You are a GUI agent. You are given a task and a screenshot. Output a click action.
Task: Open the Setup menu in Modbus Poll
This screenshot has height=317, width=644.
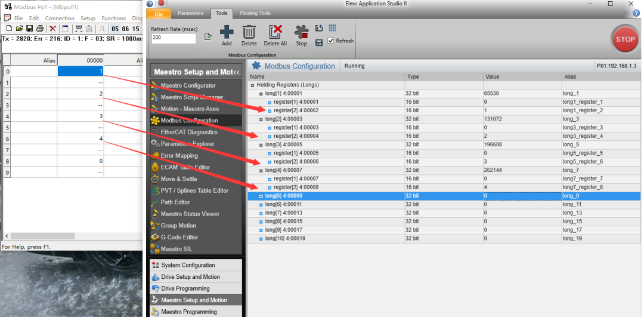pos(88,18)
